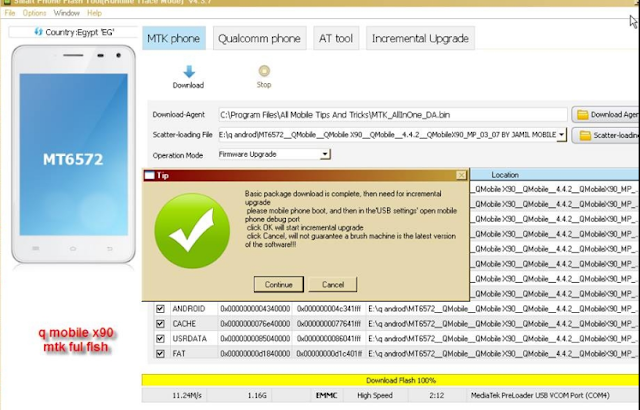Screen dimensions: 640x410
Task: Uncheck the USRDATA partition checkbox
Action: pos(160,339)
